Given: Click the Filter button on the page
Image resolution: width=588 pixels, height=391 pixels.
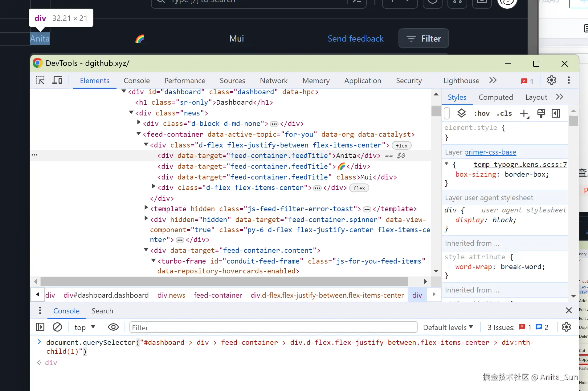Looking at the screenshot, I should (x=423, y=38).
